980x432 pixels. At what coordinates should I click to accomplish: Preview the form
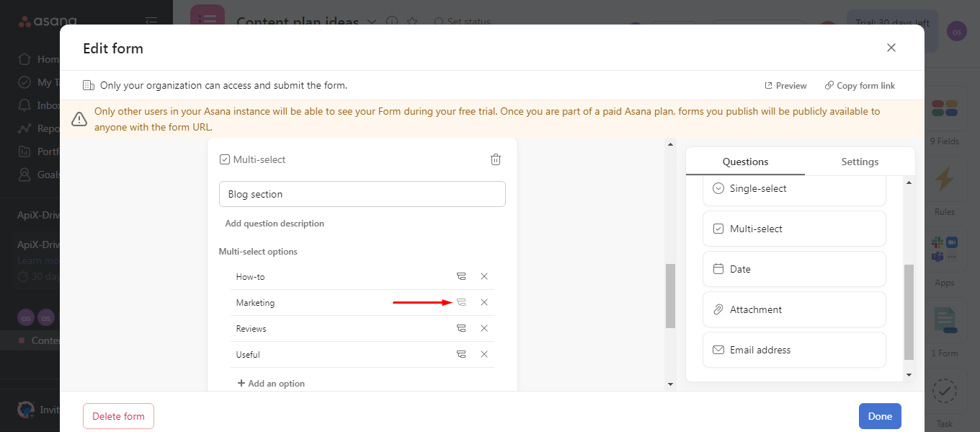pyautogui.click(x=785, y=85)
